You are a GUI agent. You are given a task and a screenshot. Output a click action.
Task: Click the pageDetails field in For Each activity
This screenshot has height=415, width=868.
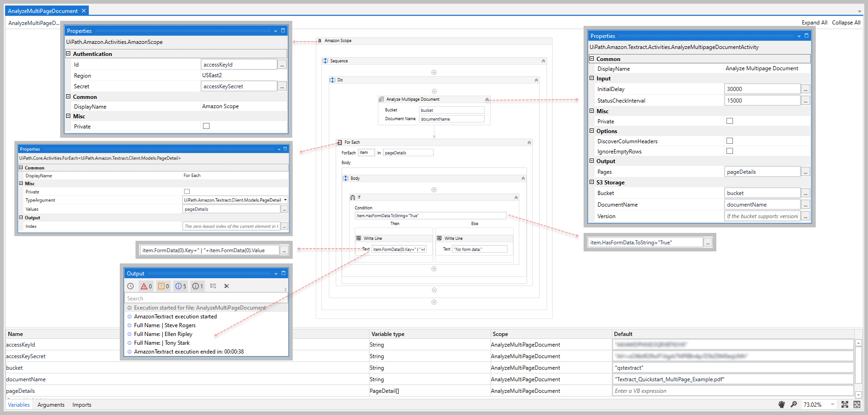point(408,153)
